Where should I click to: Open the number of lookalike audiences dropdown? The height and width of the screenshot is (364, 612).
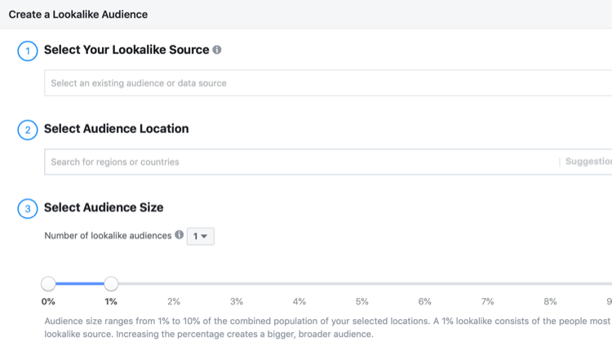coord(200,236)
